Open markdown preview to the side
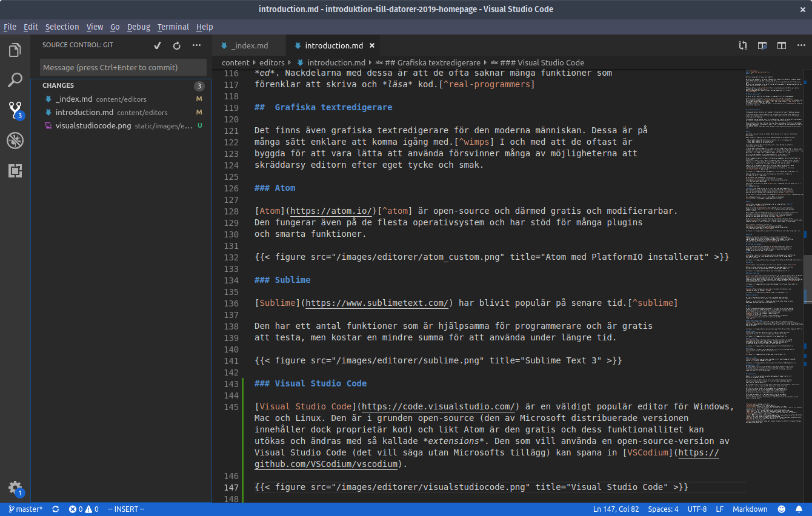The height and width of the screenshot is (516, 812). 762,45
